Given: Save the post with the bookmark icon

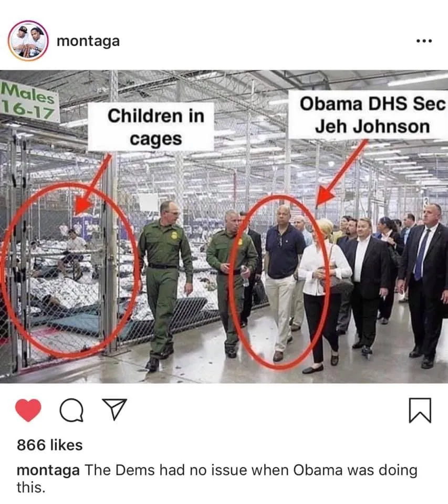Looking at the screenshot, I should tap(420, 410).
